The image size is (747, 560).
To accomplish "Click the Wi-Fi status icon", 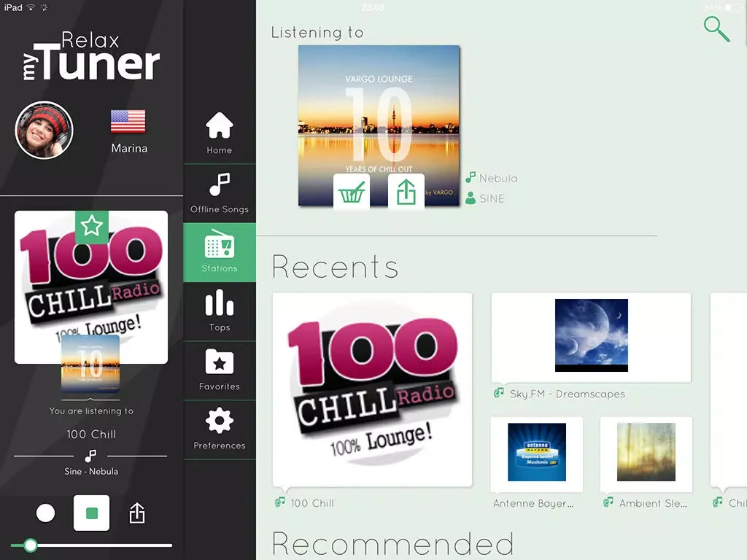I will [x=31, y=7].
